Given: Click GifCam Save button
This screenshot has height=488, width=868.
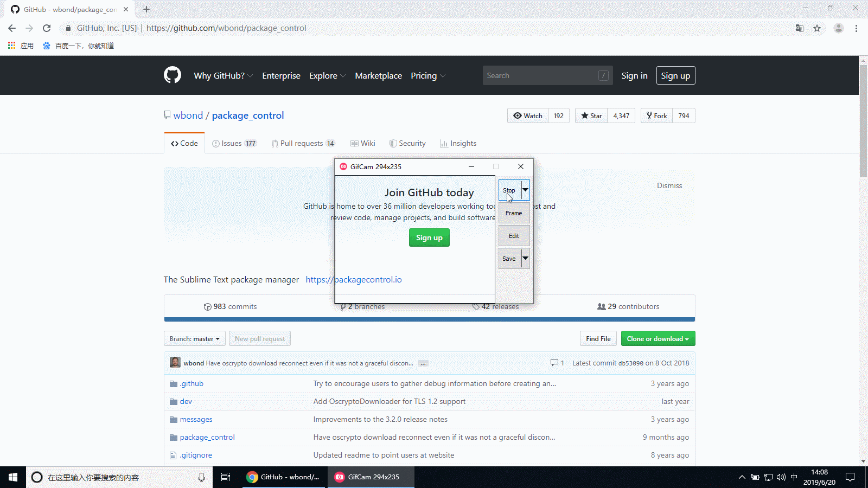Looking at the screenshot, I should (509, 259).
